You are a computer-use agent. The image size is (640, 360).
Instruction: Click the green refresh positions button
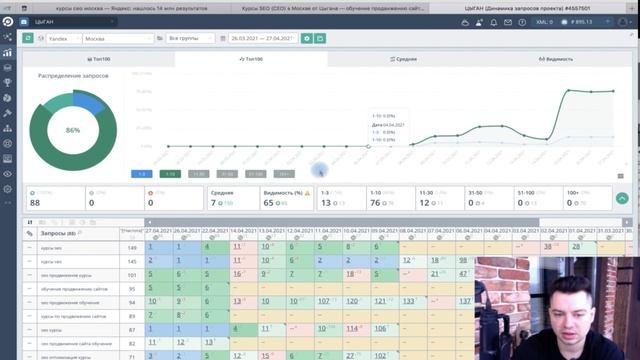pyautogui.click(x=28, y=38)
